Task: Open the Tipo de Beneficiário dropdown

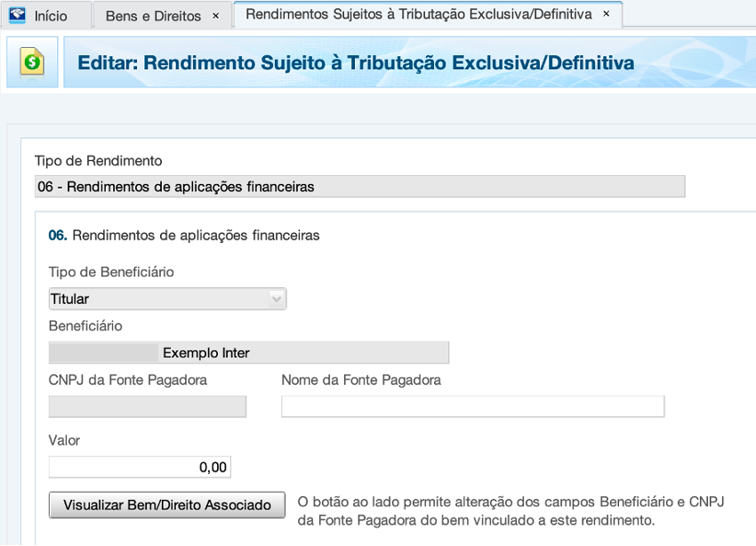Action: click(x=167, y=299)
